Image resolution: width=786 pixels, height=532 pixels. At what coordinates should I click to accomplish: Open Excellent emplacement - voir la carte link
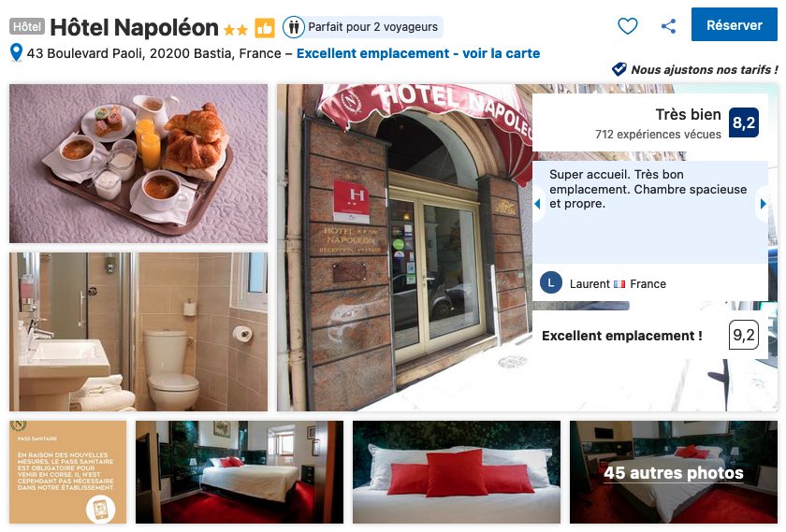[x=418, y=53]
